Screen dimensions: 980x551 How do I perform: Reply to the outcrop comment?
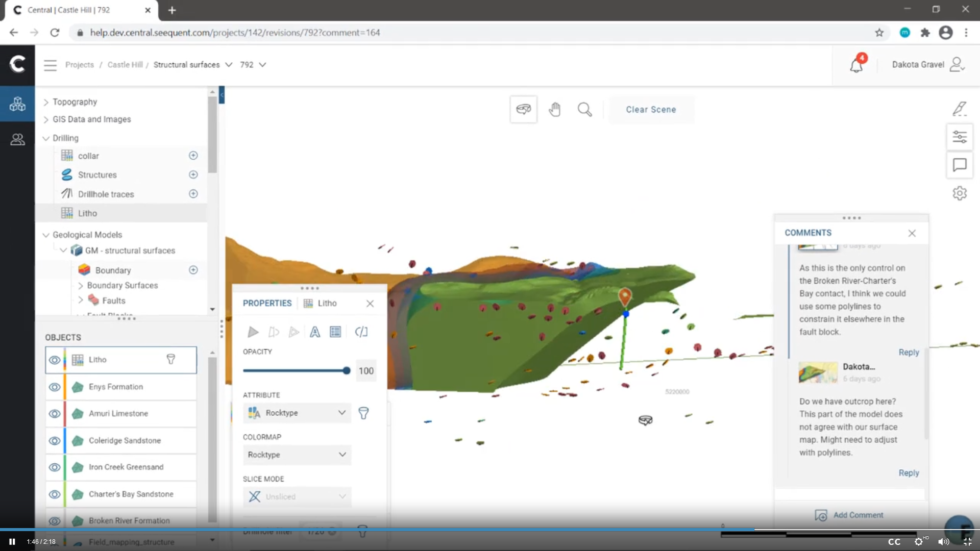point(909,473)
